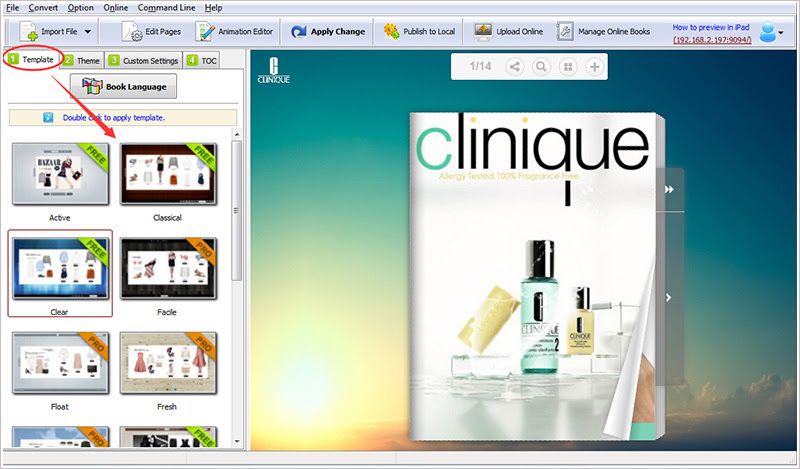The height and width of the screenshot is (469, 800).
Task: Click the 'Facile' template label
Action: (167, 312)
